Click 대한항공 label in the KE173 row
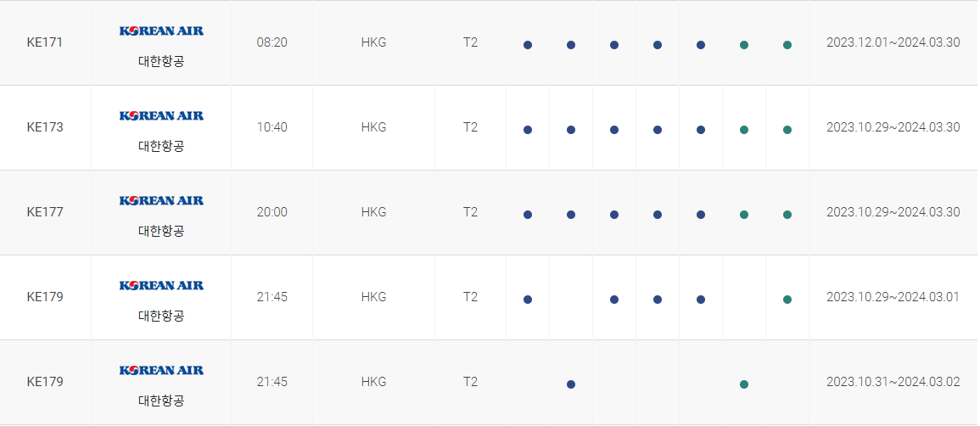The image size is (980, 426). (161, 146)
